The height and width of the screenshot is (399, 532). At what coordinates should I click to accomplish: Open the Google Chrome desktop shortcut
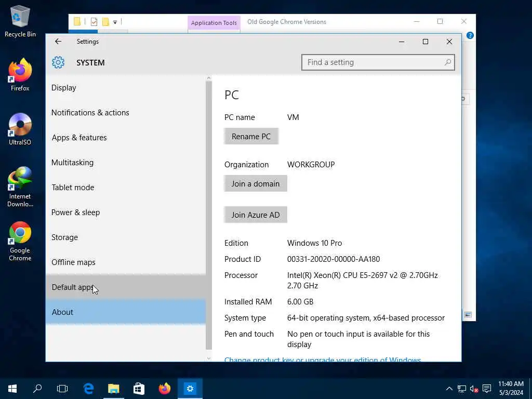pyautogui.click(x=20, y=241)
